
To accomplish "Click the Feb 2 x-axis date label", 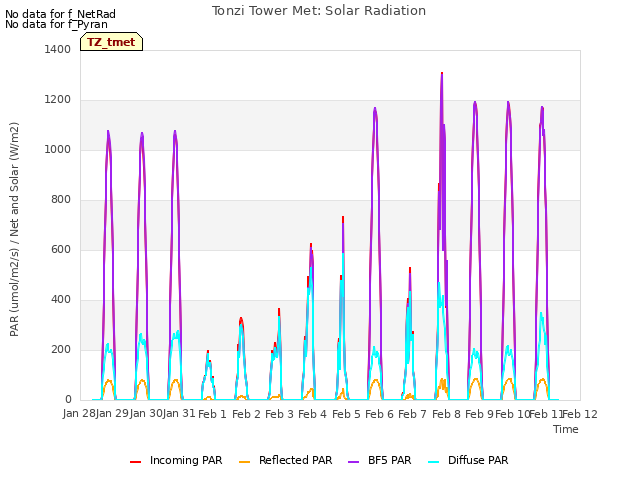I will (x=246, y=414).
